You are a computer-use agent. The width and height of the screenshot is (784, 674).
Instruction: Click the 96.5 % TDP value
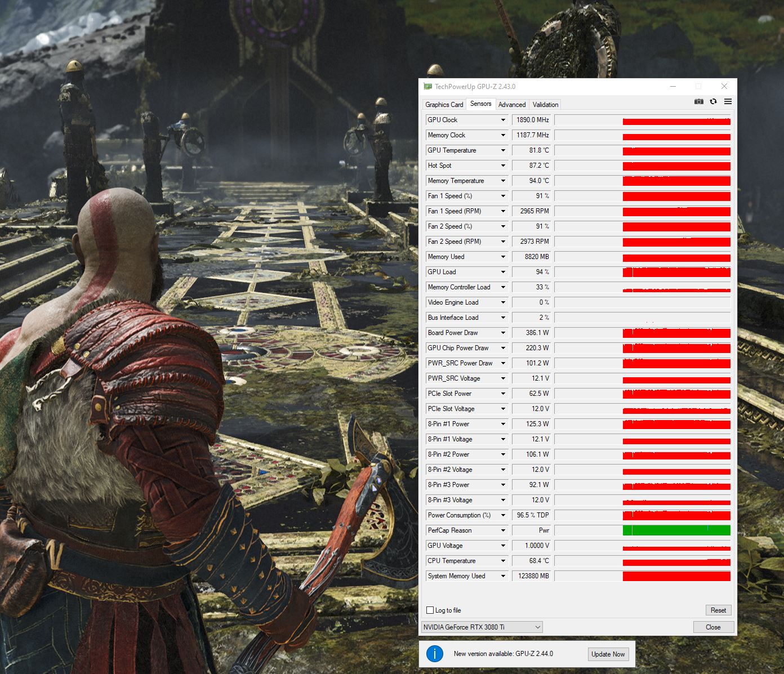(531, 515)
